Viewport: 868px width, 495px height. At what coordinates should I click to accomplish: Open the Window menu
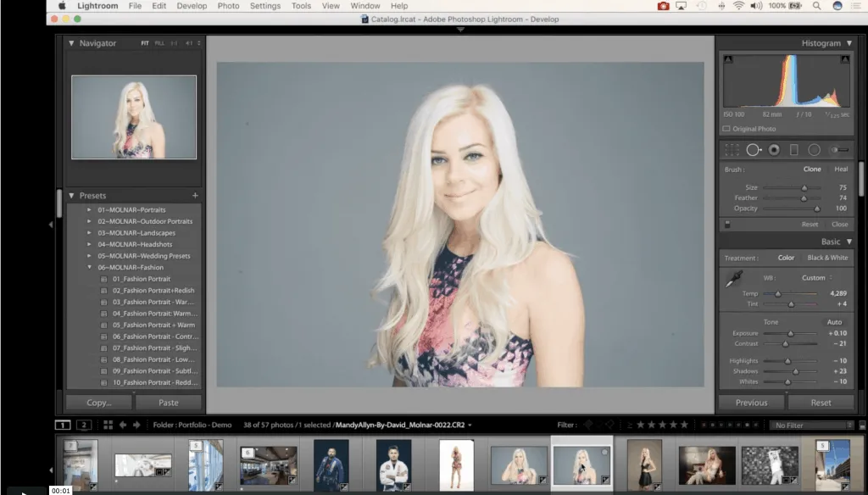tap(364, 6)
